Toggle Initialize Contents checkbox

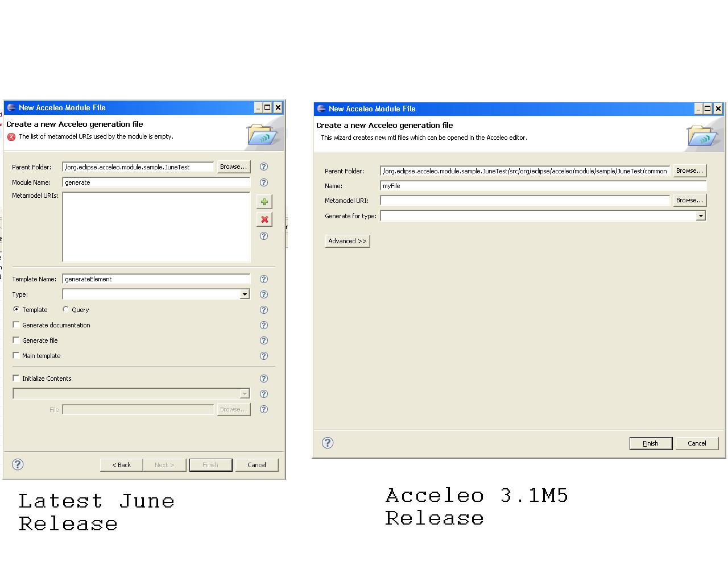[x=16, y=378]
